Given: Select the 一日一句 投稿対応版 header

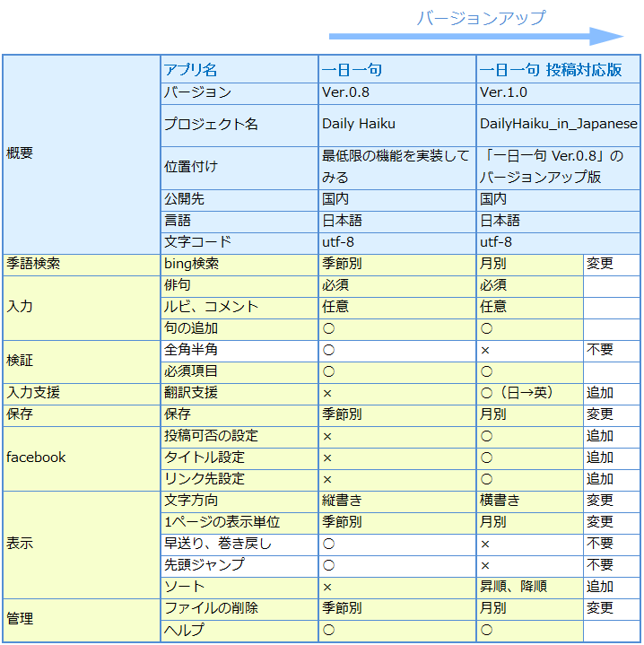Looking at the screenshot, I should [x=558, y=69].
